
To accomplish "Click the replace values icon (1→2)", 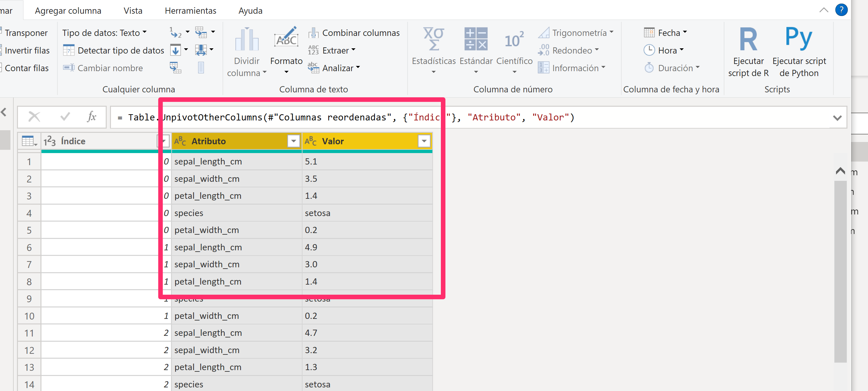I will point(176,32).
